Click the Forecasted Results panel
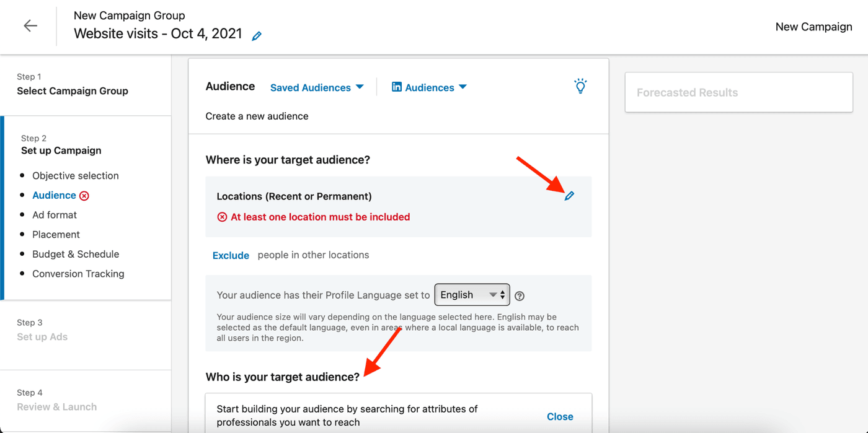This screenshot has width=868, height=433. (738, 92)
